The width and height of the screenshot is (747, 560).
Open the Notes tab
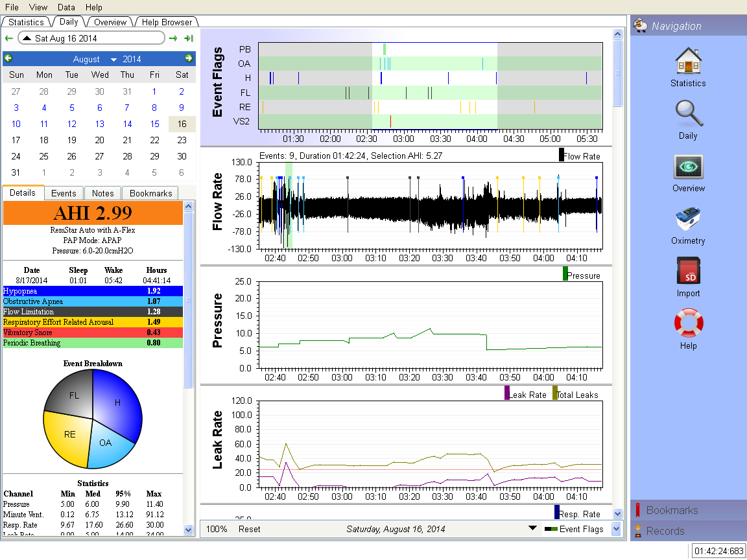pos(102,193)
